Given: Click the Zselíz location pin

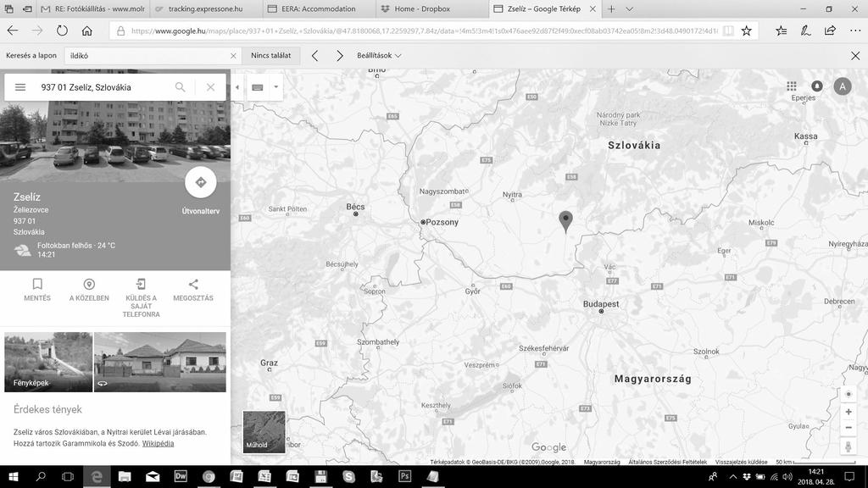Looking at the screenshot, I should (565, 221).
